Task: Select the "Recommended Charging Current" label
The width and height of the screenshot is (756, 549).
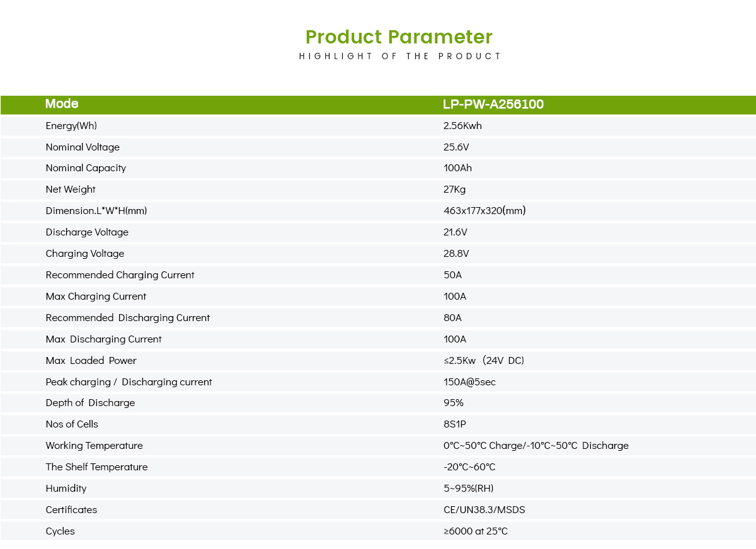Action: click(120, 274)
